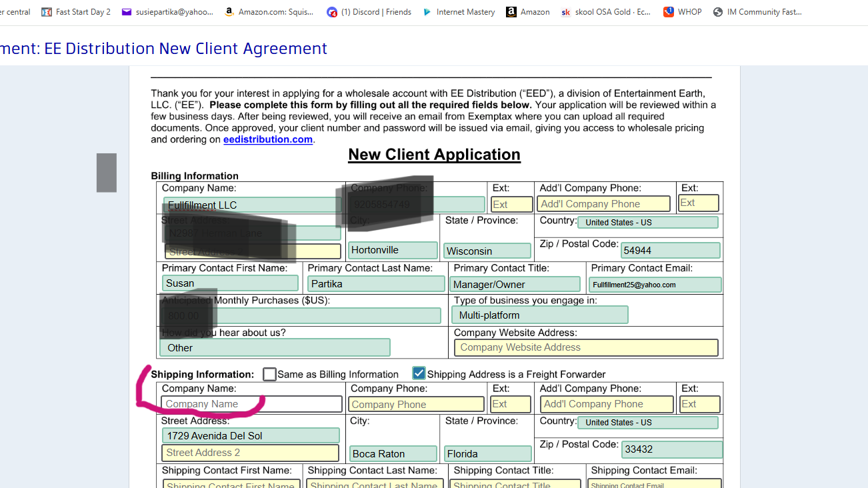Image resolution: width=868 pixels, height=488 pixels.
Task: Click the billing Add'l Company Phone field
Action: tap(604, 204)
